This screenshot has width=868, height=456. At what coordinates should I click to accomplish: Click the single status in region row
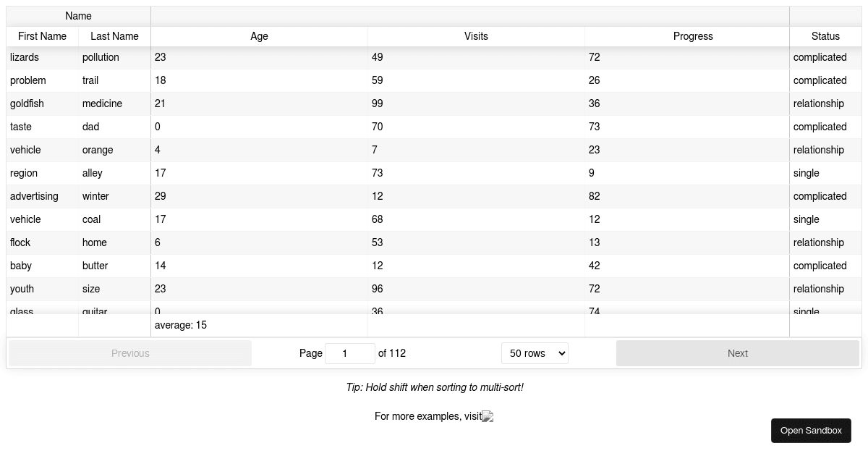pyautogui.click(x=825, y=173)
